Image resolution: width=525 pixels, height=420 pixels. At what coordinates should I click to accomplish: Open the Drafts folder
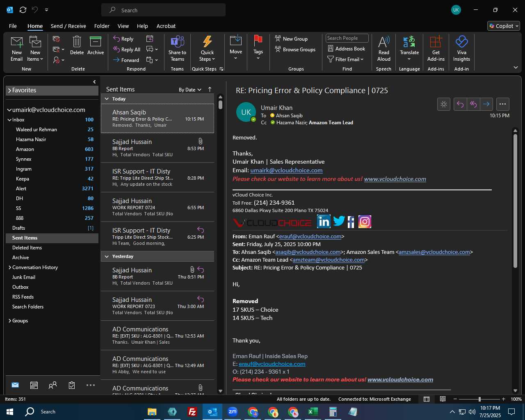coord(52,228)
